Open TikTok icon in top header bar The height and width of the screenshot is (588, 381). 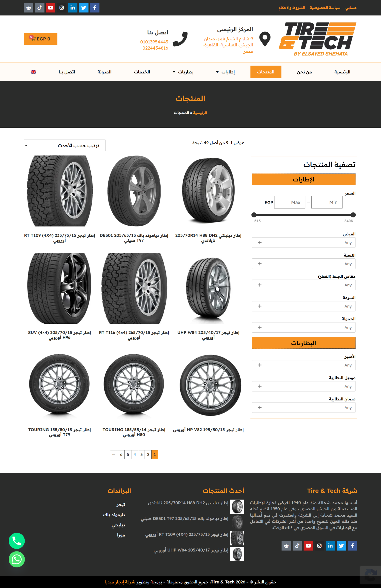click(40, 8)
